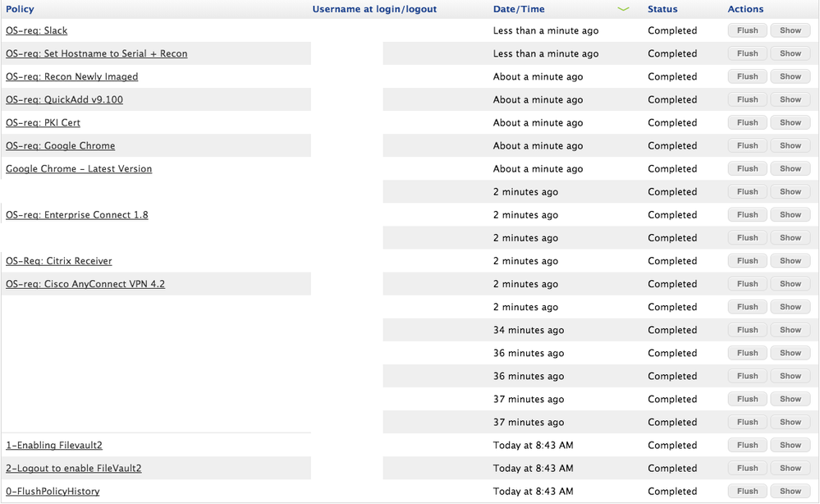Image resolution: width=820 pixels, height=504 pixels.
Task: Sort by Username at login/logout column
Action: 374,9
